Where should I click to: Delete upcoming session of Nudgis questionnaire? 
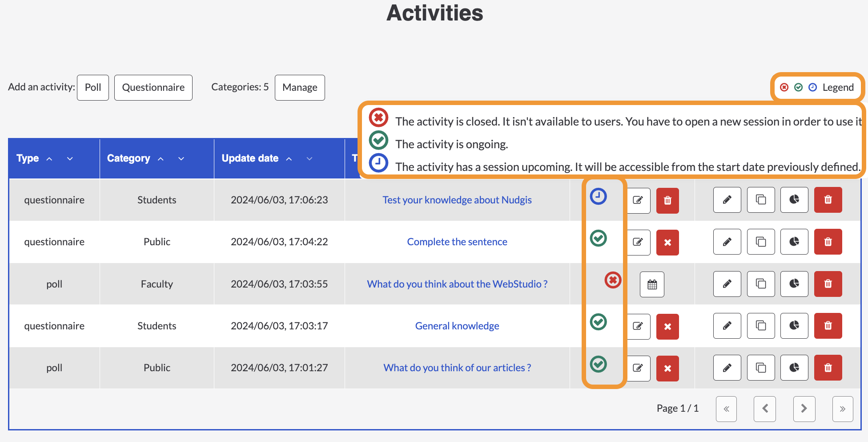coord(667,201)
